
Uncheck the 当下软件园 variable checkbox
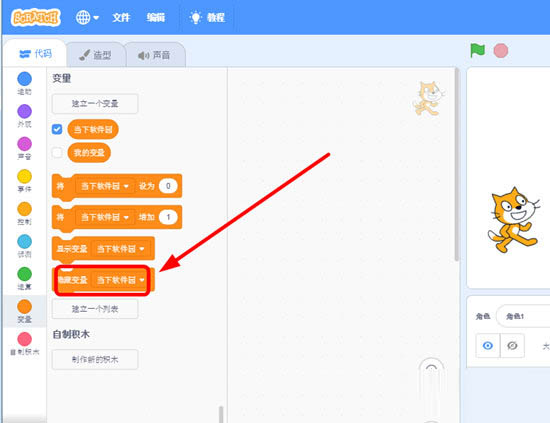pos(57,129)
